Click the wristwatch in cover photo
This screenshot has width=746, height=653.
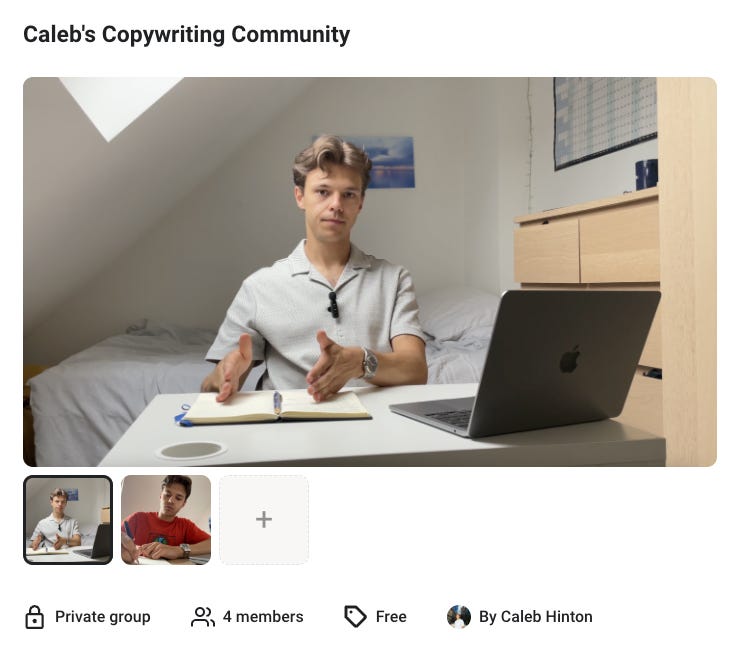click(x=369, y=363)
